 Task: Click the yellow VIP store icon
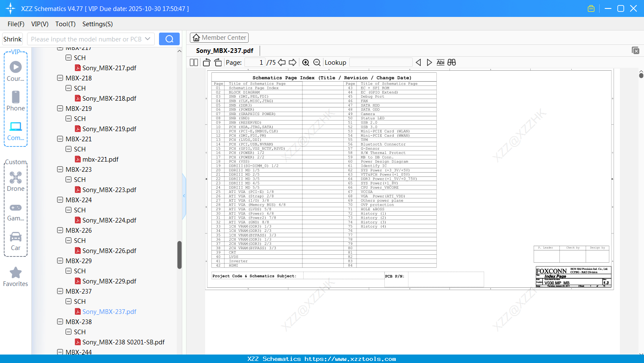[591, 8]
